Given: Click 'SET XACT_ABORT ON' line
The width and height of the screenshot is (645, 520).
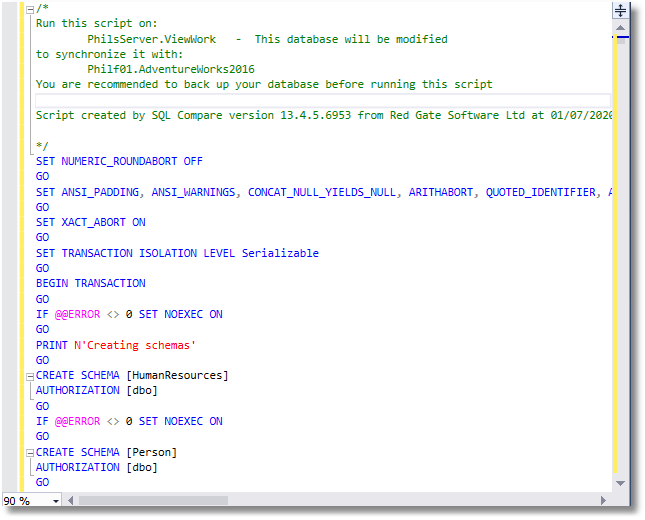Looking at the screenshot, I should pos(90,223).
